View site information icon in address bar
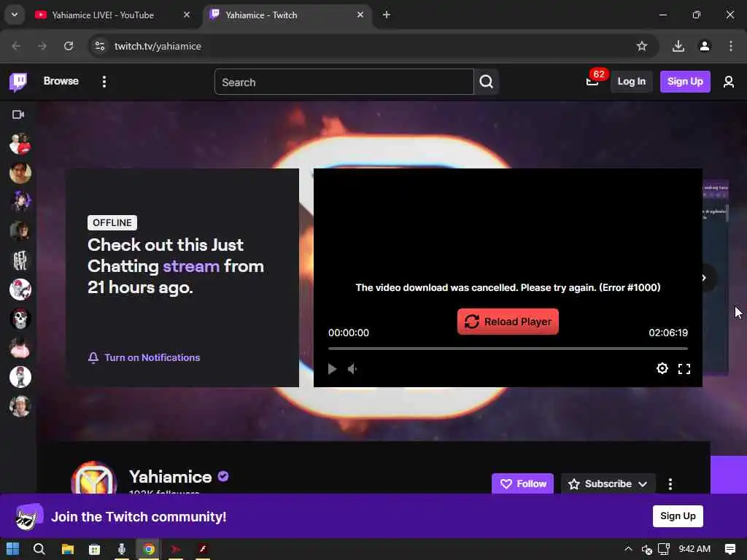The height and width of the screenshot is (560, 747). click(x=99, y=46)
